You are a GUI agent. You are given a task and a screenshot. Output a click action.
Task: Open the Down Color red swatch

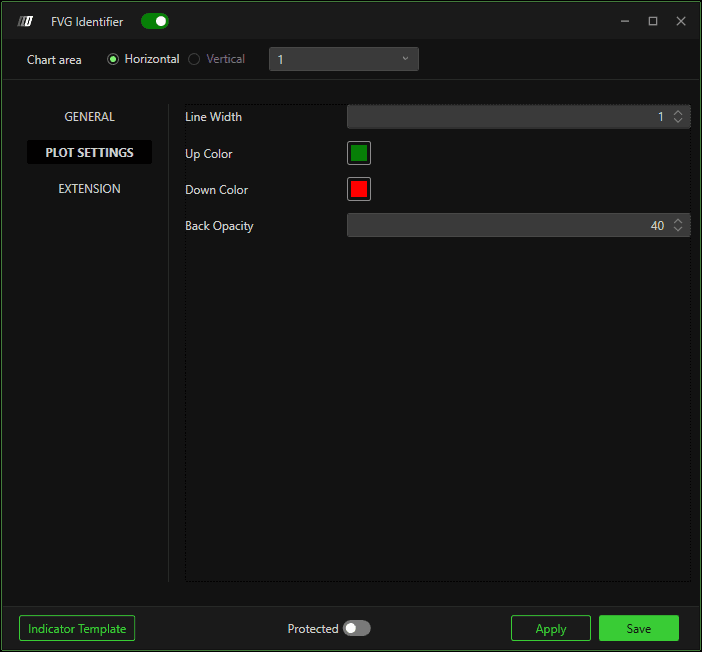coord(359,189)
